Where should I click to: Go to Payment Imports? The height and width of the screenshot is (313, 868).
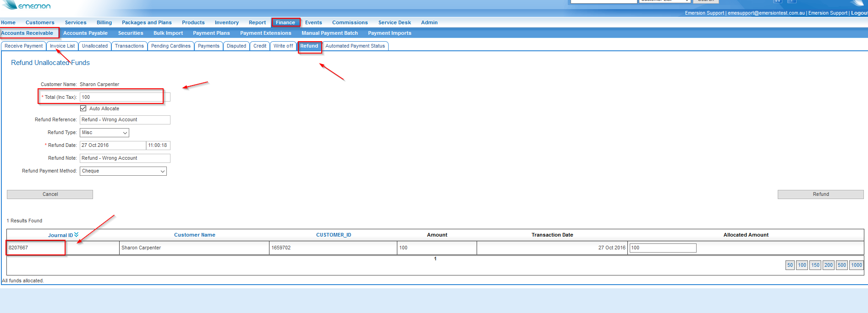coord(390,33)
